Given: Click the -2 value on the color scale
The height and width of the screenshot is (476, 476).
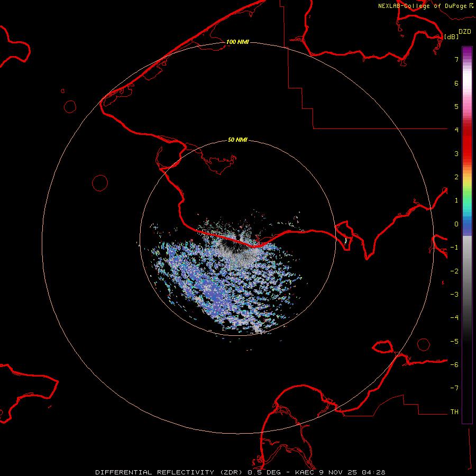Looking at the screenshot, I should pos(454,271).
